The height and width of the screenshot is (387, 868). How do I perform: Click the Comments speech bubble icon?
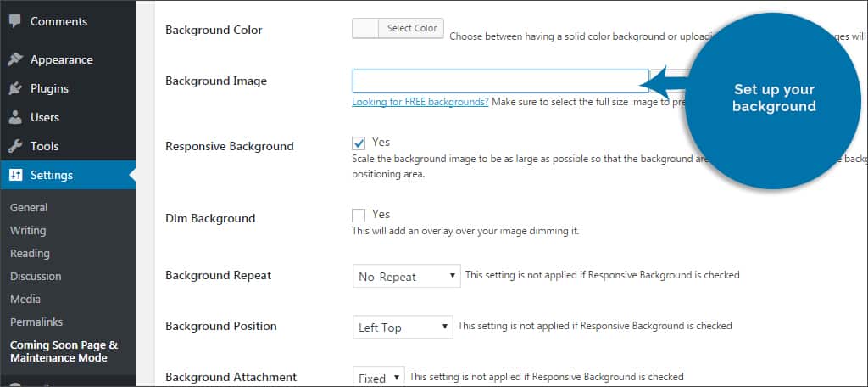click(x=15, y=21)
